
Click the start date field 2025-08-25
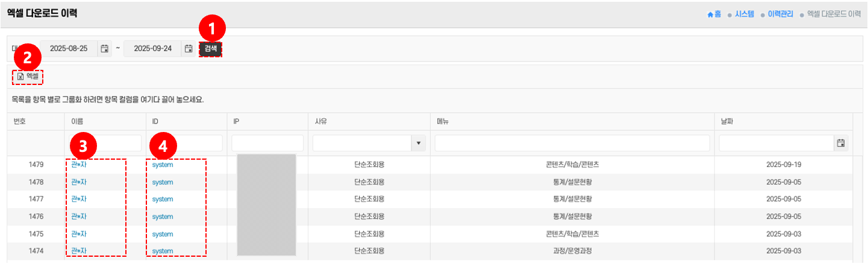tap(69, 49)
